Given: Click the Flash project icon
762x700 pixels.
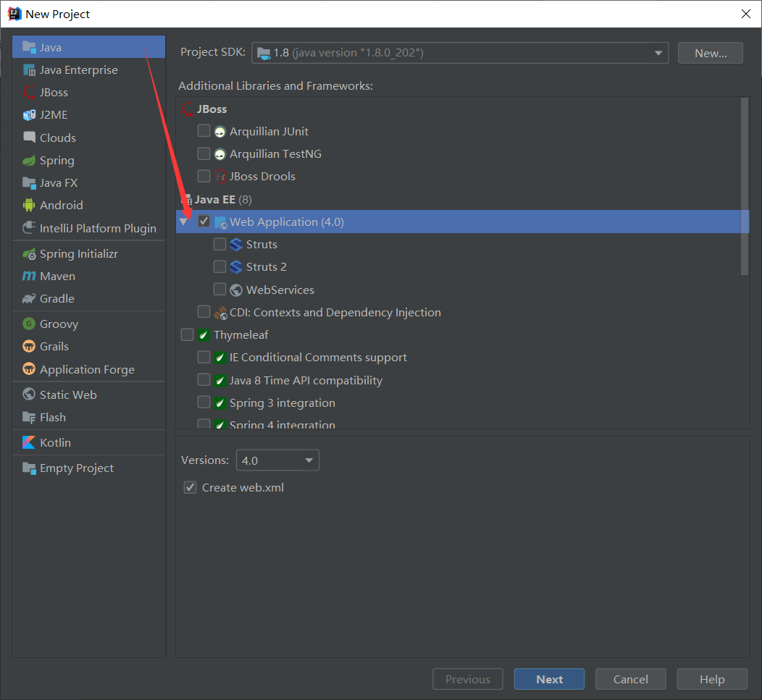Looking at the screenshot, I should [x=29, y=417].
